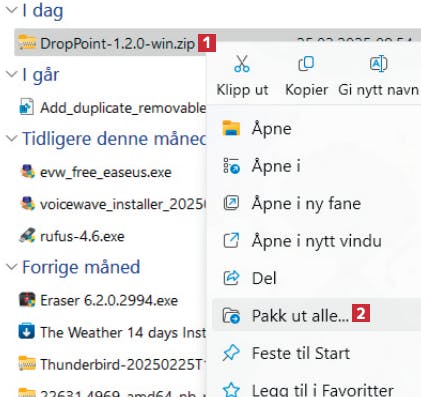Click the Eraser 6.2.0.2994.exe file icon

pos(27,300)
